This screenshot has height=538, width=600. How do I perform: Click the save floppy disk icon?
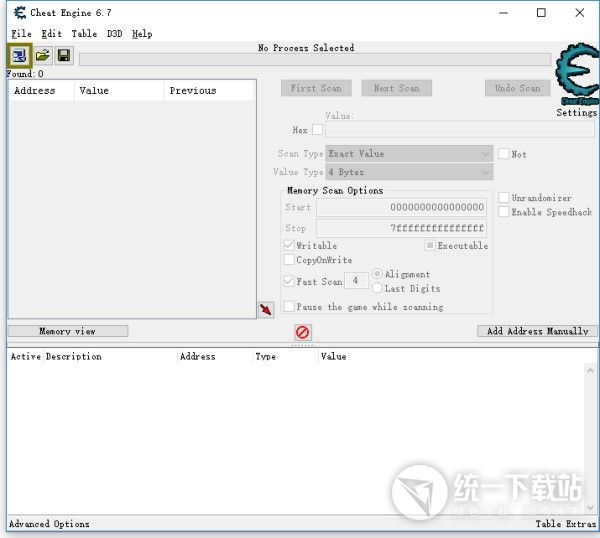coord(64,56)
